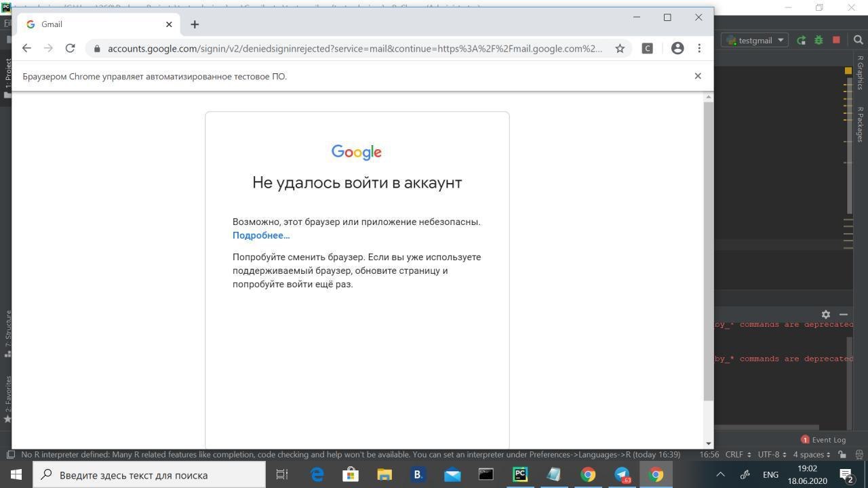Open the testgmail run configuration dropdown in PyCharm
The image size is (868, 488).
point(754,40)
